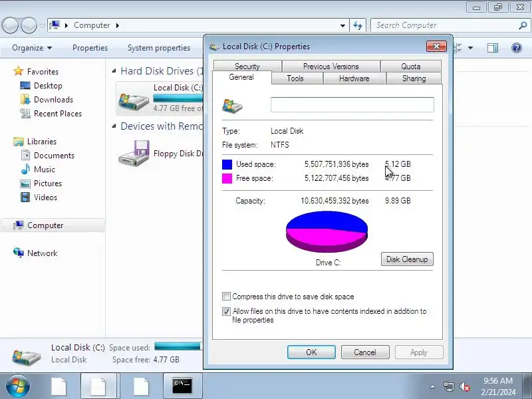Click Properties in Explorer toolbar
532x399 pixels.
[90, 48]
